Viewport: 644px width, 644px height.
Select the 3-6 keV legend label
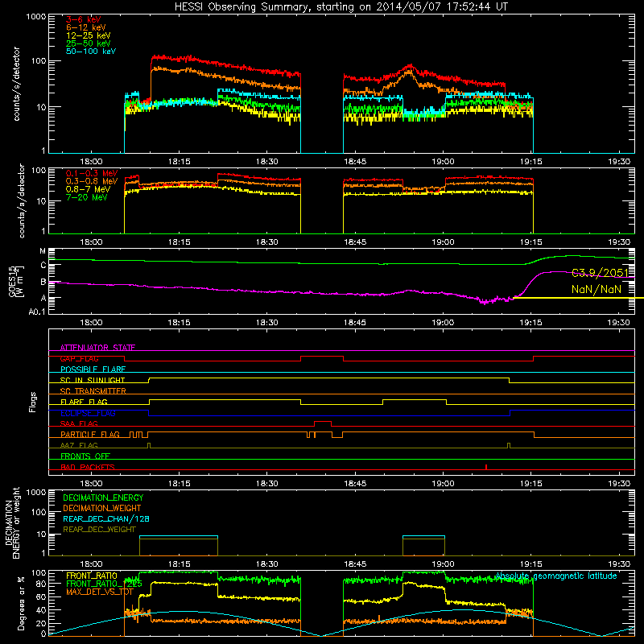(83, 19)
